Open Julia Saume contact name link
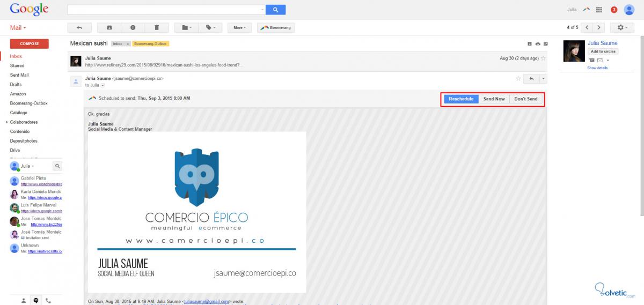644x305 pixels. (x=603, y=43)
